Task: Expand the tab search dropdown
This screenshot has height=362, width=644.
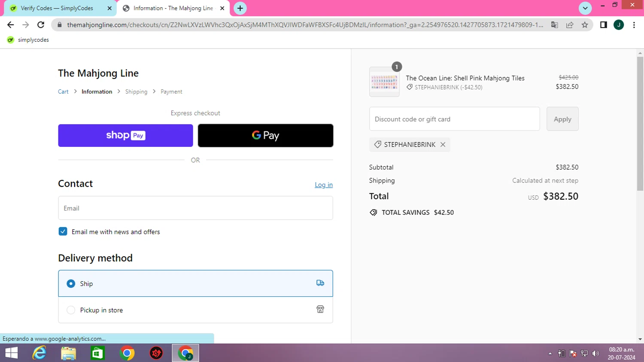Action: coord(585,8)
